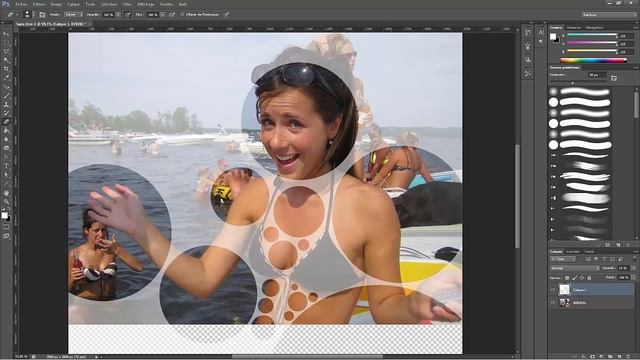Open the Affichage menu
Image resolution: width=640 pixels, height=360 pixels.
146,4
